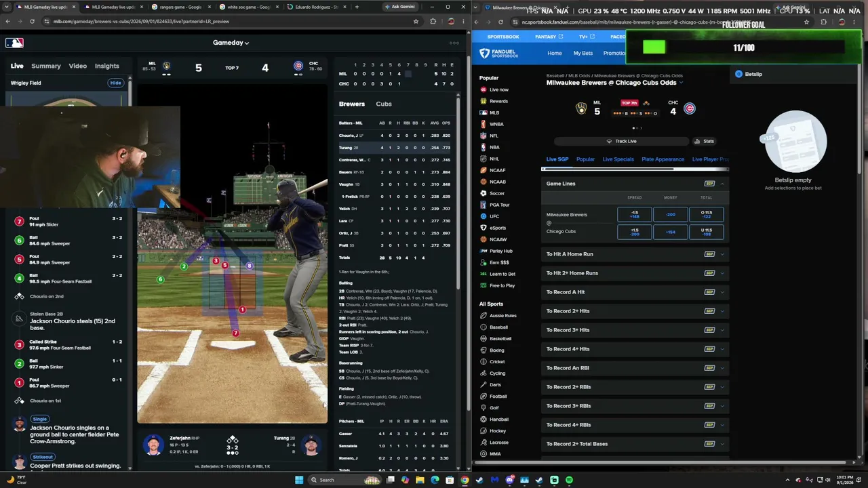This screenshot has width=868, height=488.
Task: Expand the To Hit A Home Run section
Action: point(635,254)
